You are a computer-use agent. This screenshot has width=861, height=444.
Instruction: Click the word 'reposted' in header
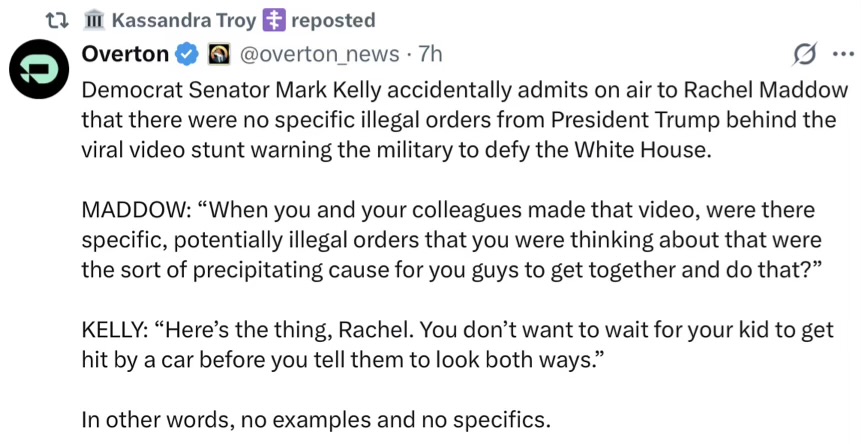(x=333, y=20)
